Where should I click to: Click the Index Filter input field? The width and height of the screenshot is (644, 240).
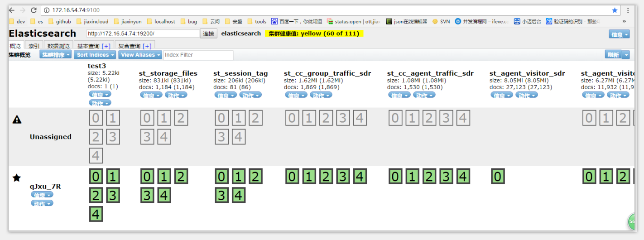tap(198, 55)
